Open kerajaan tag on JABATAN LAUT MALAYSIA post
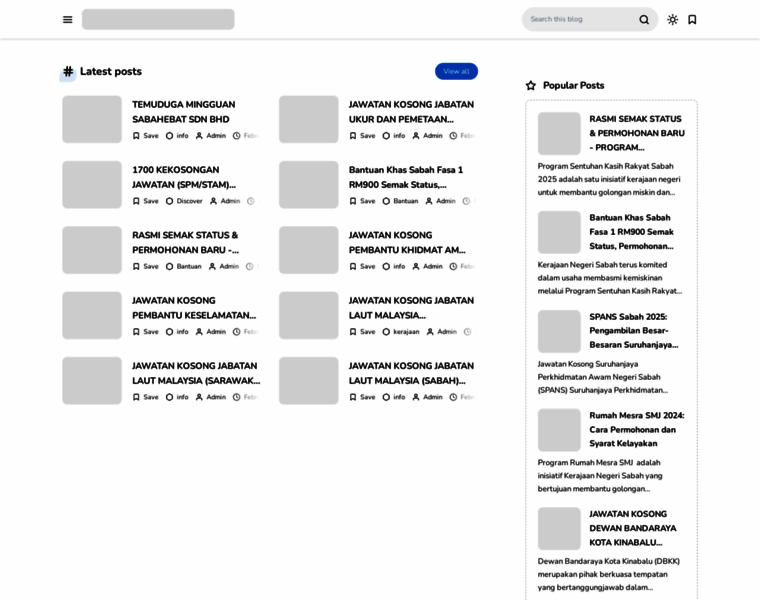Image resolution: width=760 pixels, height=600 pixels. (x=400, y=332)
